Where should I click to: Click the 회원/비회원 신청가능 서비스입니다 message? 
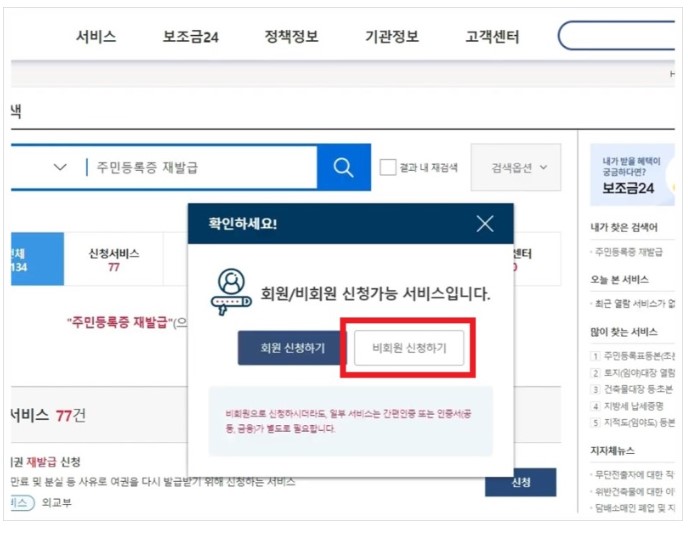point(375,293)
